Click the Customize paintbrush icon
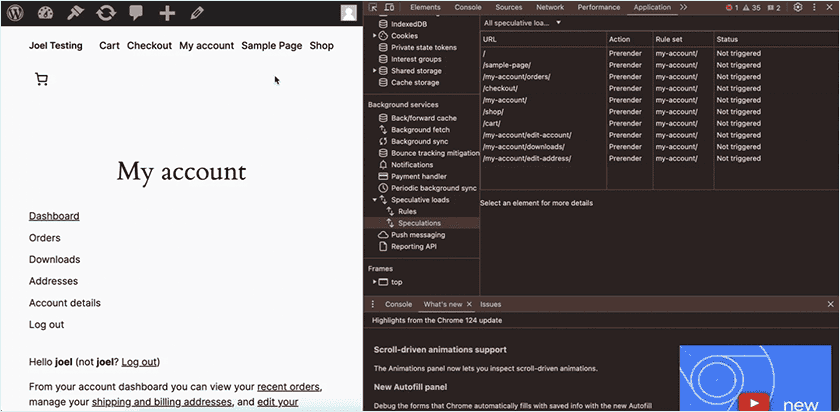840x412 pixels. pyautogui.click(x=76, y=13)
